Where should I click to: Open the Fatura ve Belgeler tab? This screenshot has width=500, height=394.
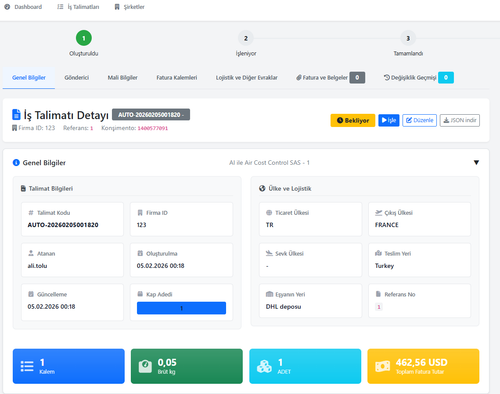[330, 78]
